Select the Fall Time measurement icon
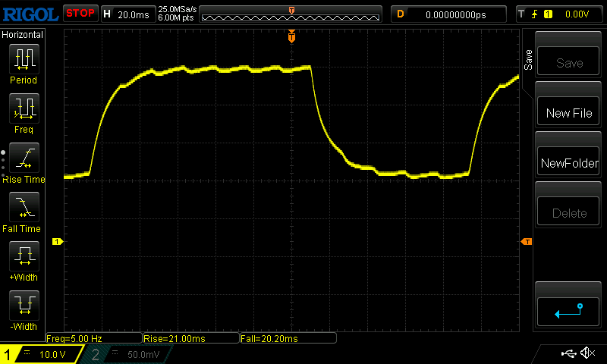Viewport: 607px width, 364px height. coord(24,207)
